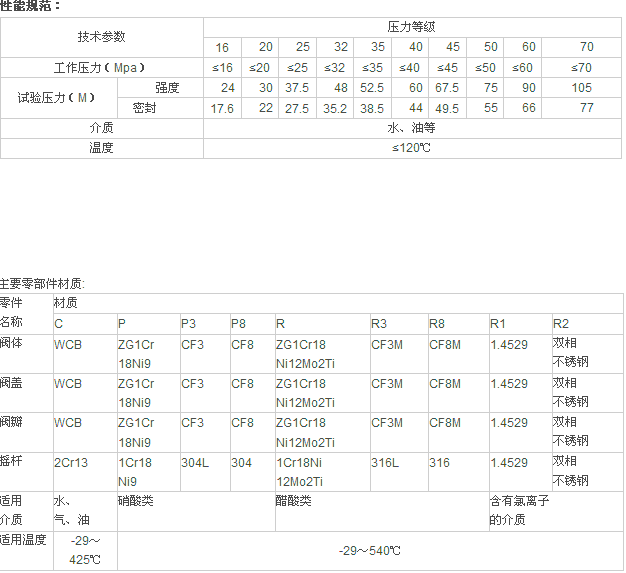Screen dimensions: 626x573
Task: Select the 316L material cell
Action: pos(386,463)
